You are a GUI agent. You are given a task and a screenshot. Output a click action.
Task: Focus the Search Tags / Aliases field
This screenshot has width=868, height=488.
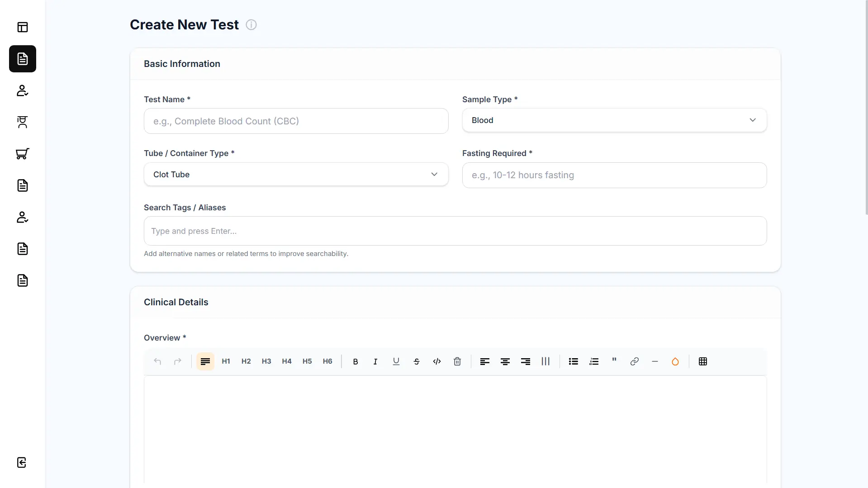455,231
